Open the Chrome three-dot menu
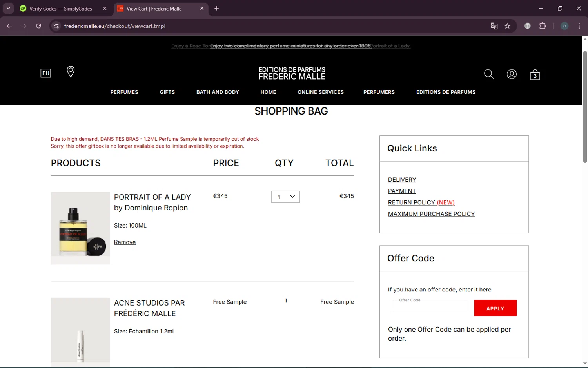The width and height of the screenshot is (588, 368). [579, 26]
